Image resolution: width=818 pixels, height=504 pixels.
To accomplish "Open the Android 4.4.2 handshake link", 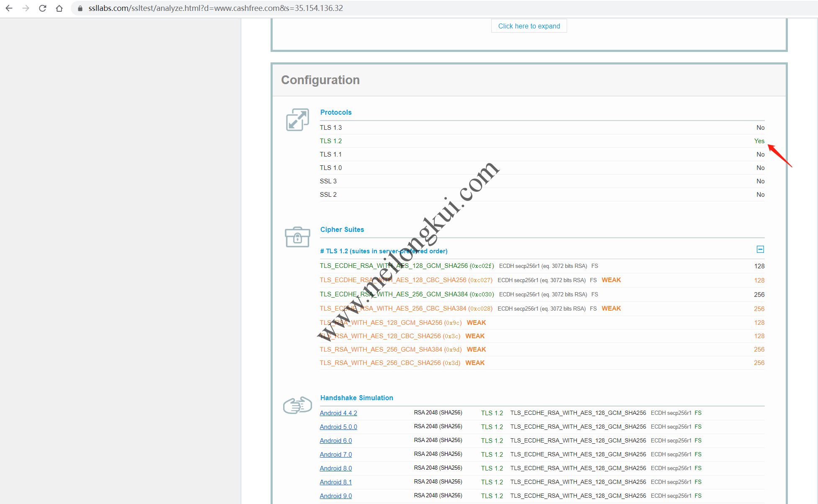I will pyautogui.click(x=338, y=413).
